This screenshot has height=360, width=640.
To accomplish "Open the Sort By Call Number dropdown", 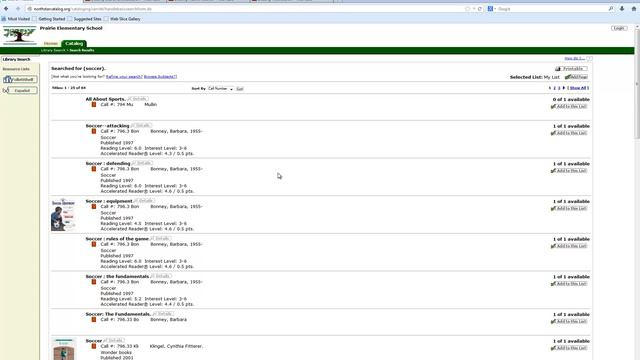I will coord(220,89).
